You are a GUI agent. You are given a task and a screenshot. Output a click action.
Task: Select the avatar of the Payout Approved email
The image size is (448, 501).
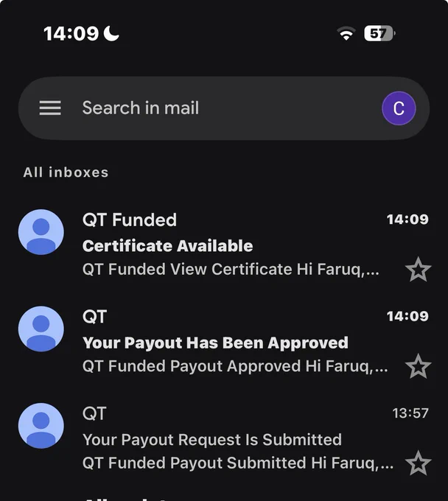point(41,329)
